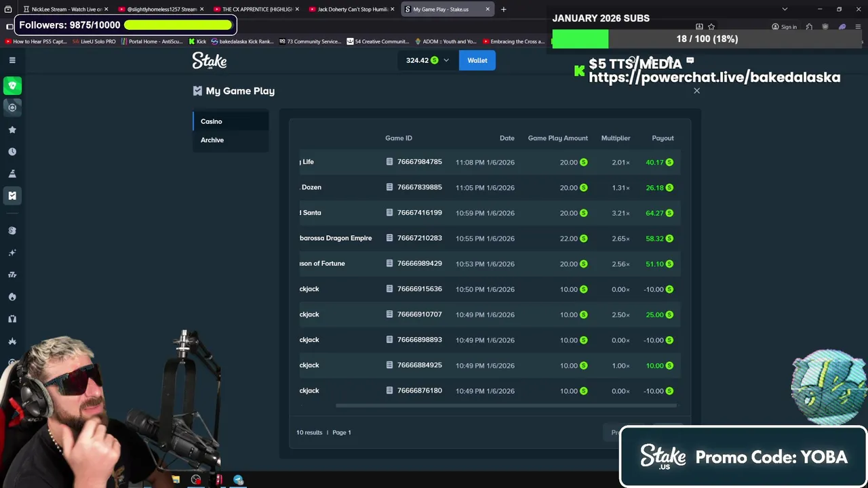Viewport: 868px width, 488px height.
Task: Click the Game Play Amount column header
Action: [x=557, y=138]
